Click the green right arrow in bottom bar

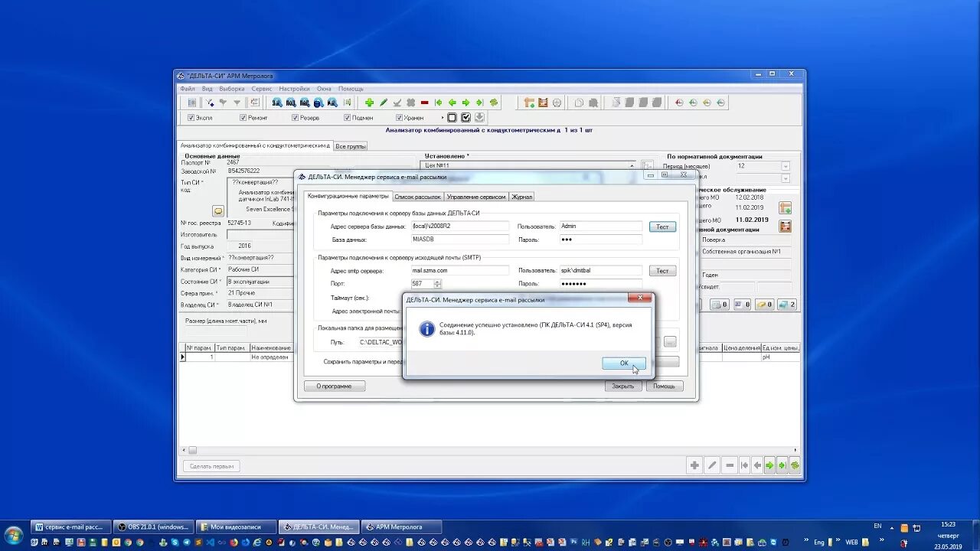770,465
